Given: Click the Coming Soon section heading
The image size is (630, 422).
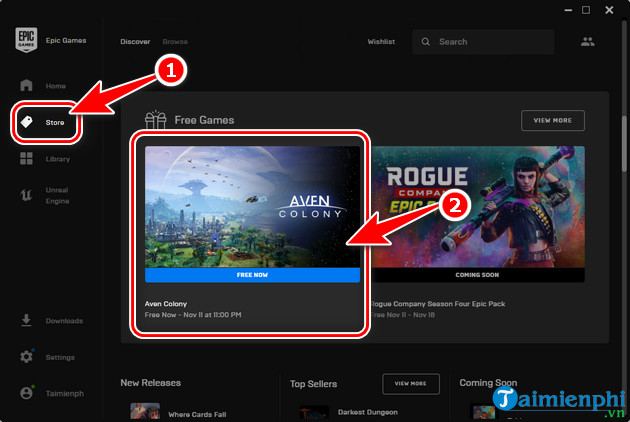Looking at the screenshot, I should [x=488, y=383].
